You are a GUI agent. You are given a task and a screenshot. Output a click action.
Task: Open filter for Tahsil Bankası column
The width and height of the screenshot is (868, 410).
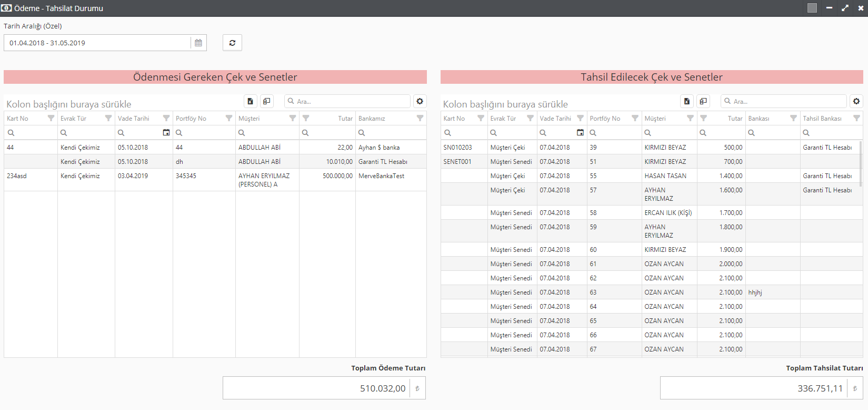856,119
